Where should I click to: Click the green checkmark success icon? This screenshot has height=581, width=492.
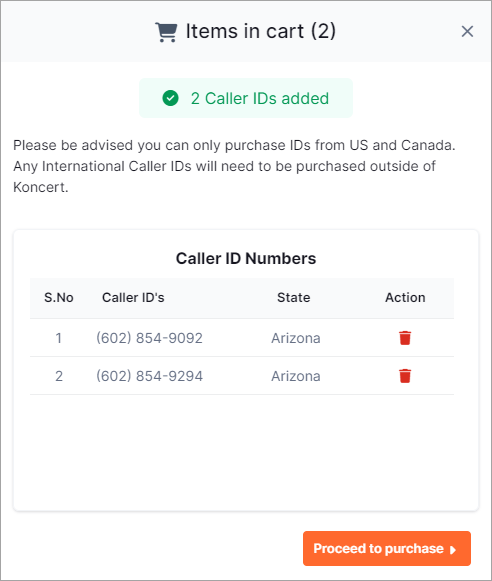(x=170, y=98)
